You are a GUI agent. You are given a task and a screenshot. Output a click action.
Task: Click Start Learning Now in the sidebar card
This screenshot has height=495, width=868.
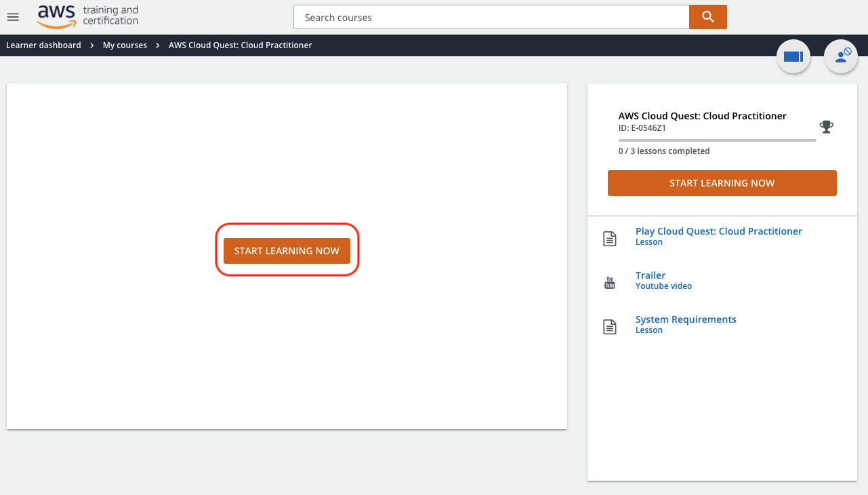(722, 183)
